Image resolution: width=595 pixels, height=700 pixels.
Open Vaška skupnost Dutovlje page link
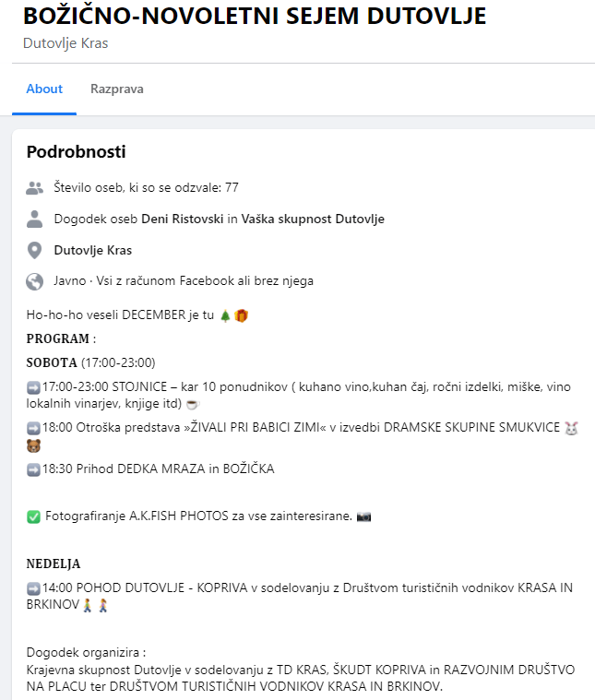313,219
